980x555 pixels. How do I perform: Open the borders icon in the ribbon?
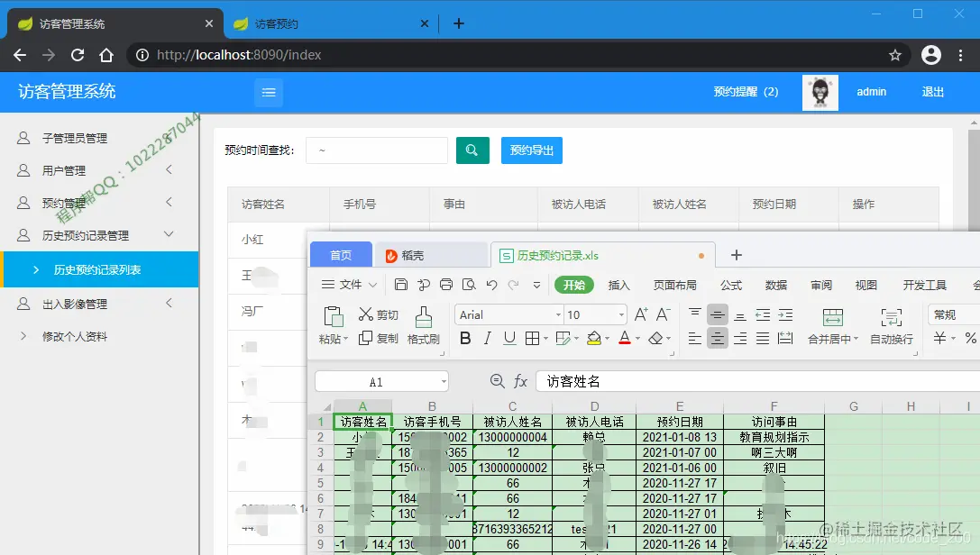coord(531,340)
